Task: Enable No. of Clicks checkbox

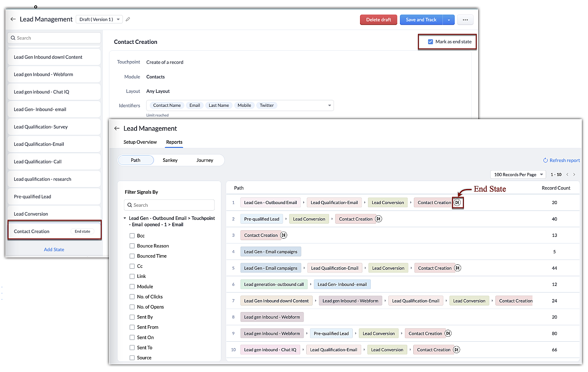Action: (x=132, y=297)
